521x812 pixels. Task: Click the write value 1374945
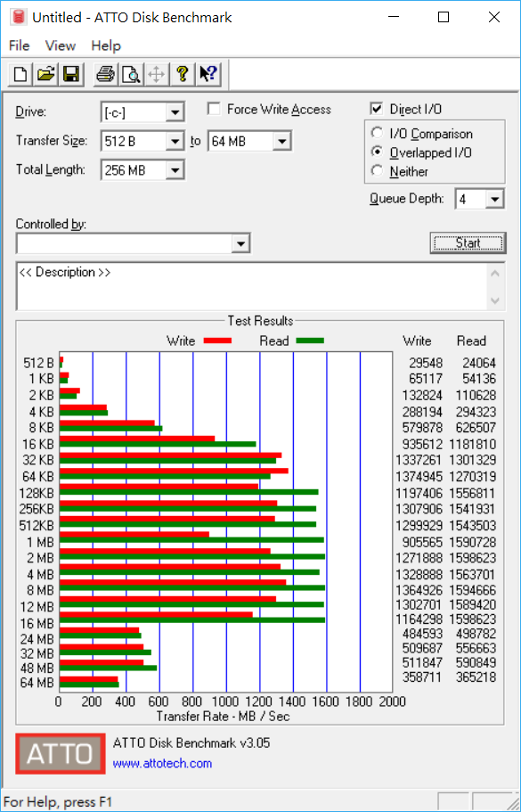point(419,477)
